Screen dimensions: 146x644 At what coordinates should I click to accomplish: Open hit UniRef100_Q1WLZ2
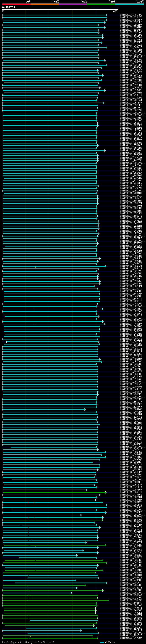click(x=131, y=17)
